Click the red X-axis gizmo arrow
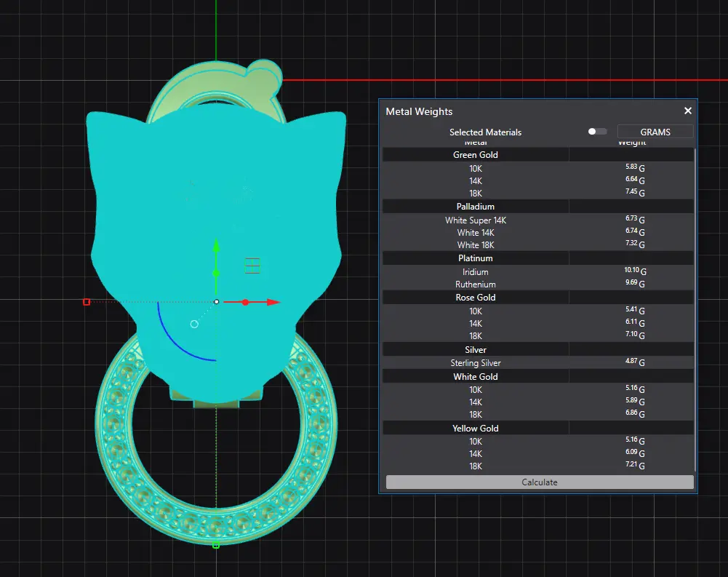Screen dimensions: 728x577 (273, 302)
